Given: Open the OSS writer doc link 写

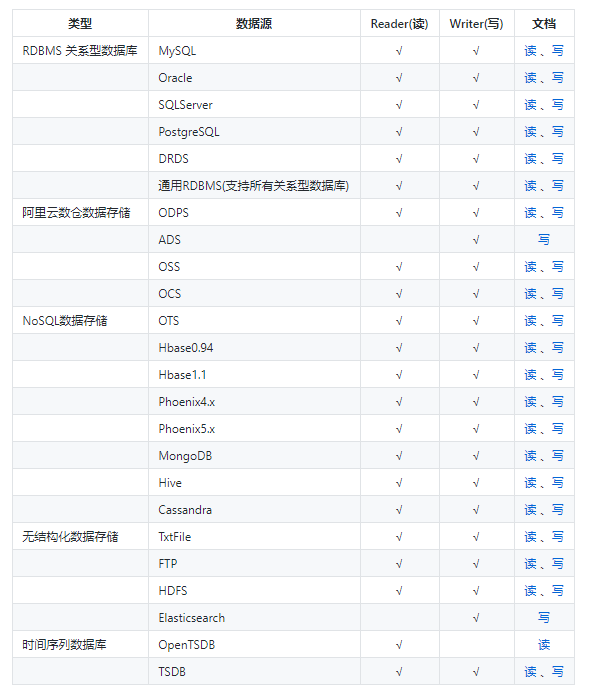Looking at the screenshot, I should [557, 267].
